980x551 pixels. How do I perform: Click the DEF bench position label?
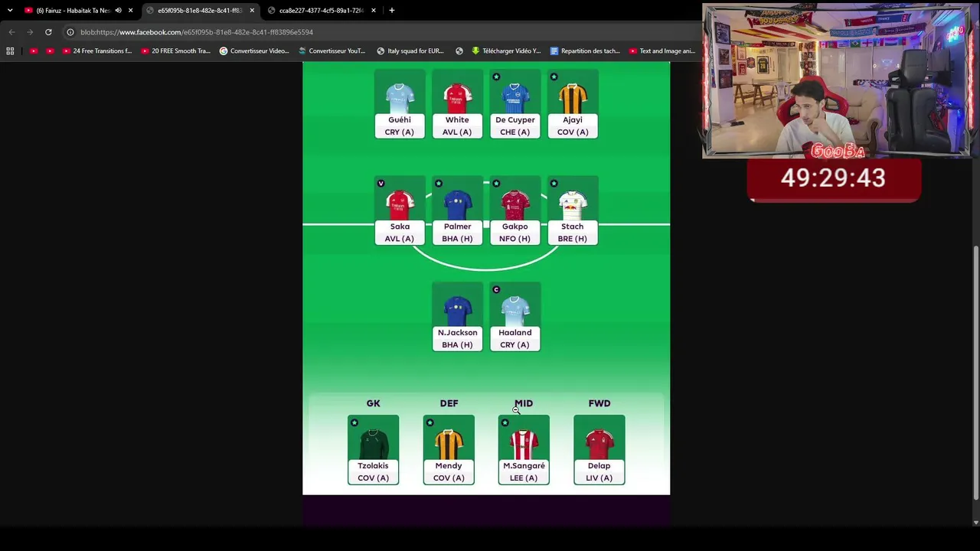[x=449, y=403]
